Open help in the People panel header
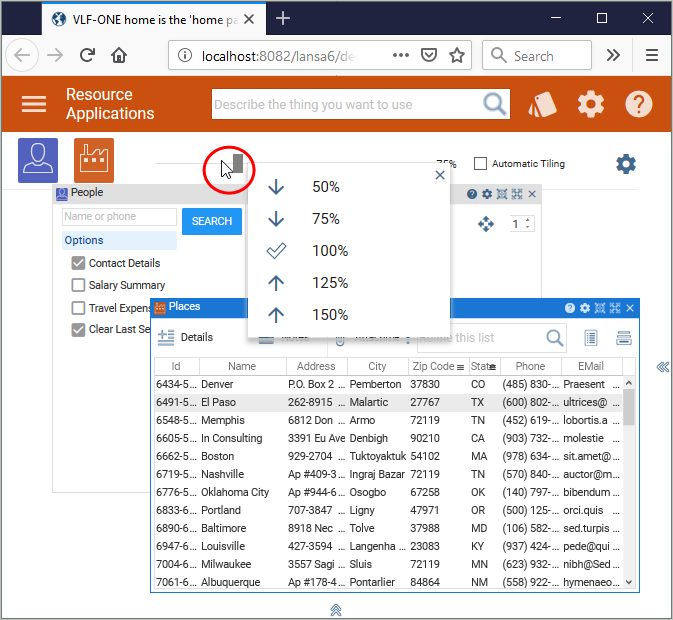The width and height of the screenshot is (673, 620). (472, 194)
